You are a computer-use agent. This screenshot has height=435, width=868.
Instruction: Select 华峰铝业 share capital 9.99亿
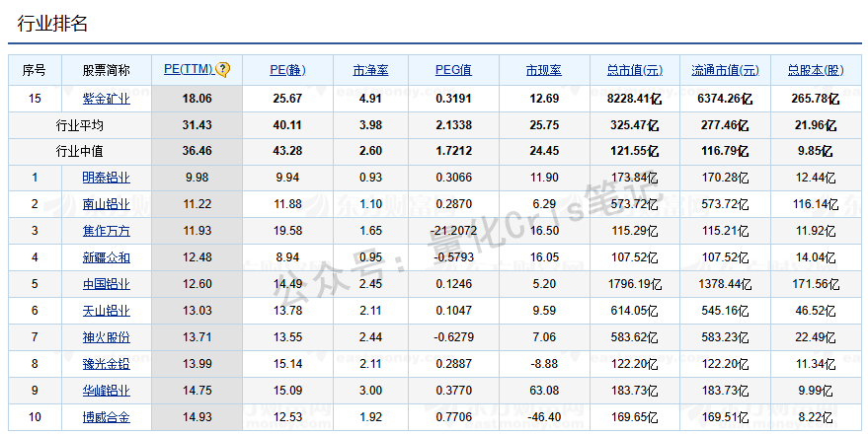[x=816, y=391]
